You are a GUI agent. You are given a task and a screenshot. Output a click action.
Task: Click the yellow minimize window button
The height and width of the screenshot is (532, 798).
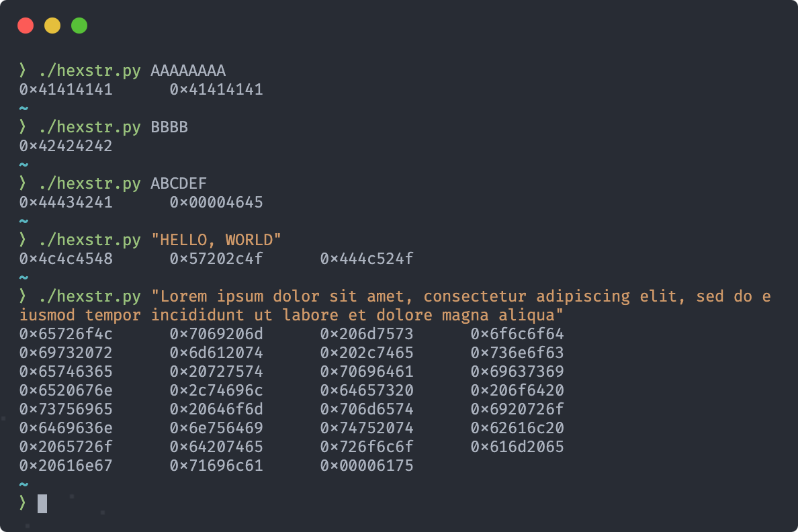[x=52, y=26]
